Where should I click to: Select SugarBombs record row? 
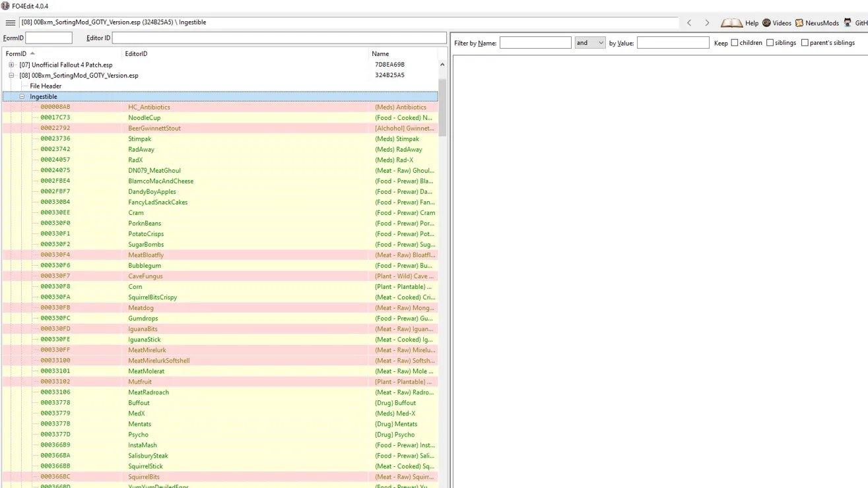pos(220,244)
